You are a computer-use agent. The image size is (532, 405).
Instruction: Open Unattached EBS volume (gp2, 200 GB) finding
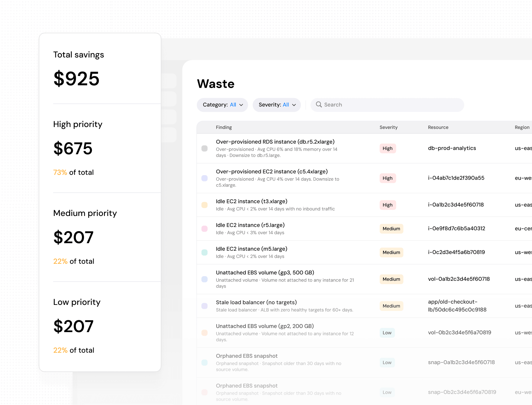pos(265,326)
